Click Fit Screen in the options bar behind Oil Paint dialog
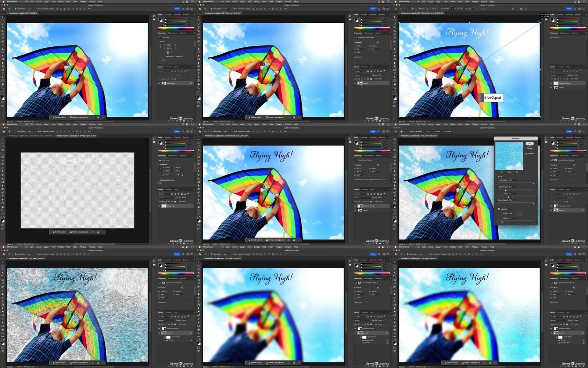588x368 pixels. (437, 131)
